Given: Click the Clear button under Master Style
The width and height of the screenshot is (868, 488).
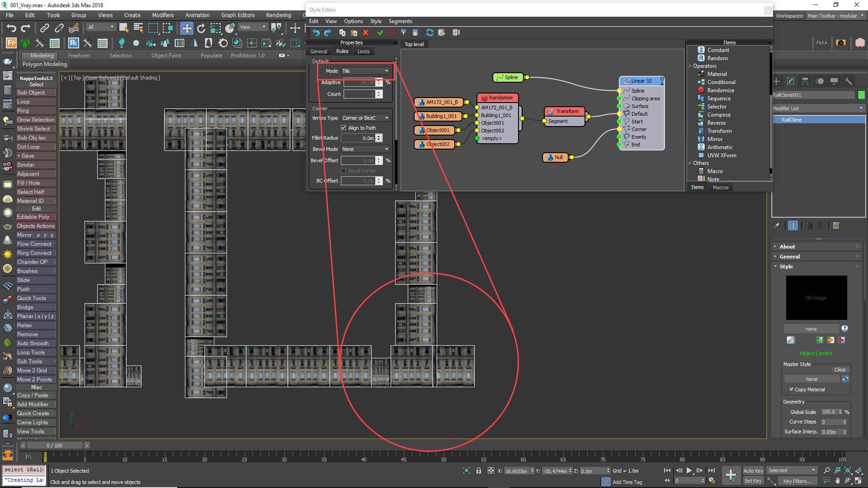Looking at the screenshot, I should point(840,369).
